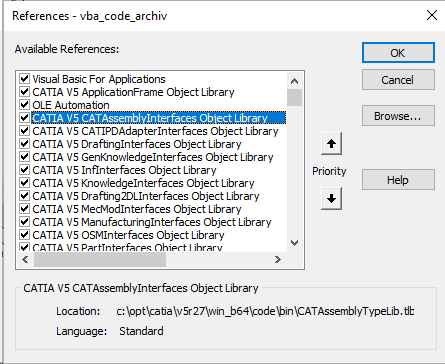Viewport: 445px width, 364px height.
Task: Select CATIA V5 DraftingInterfaces Object Library row
Action: (x=137, y=144)
